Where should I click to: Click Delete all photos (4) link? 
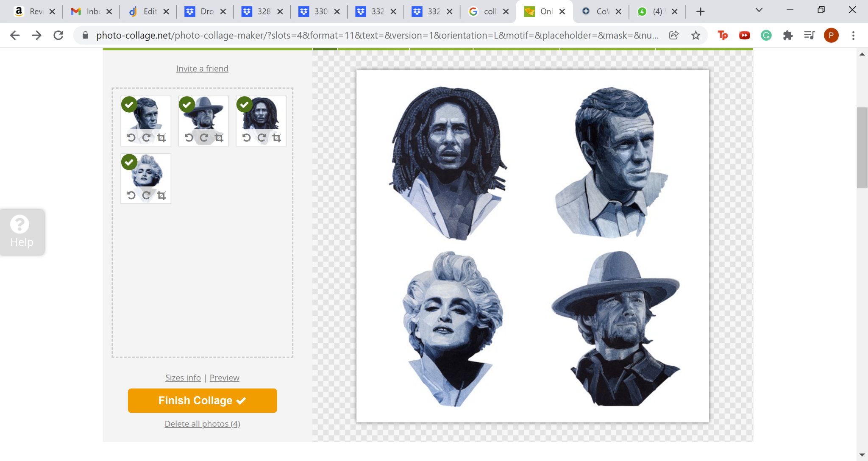tap(203, 424)
